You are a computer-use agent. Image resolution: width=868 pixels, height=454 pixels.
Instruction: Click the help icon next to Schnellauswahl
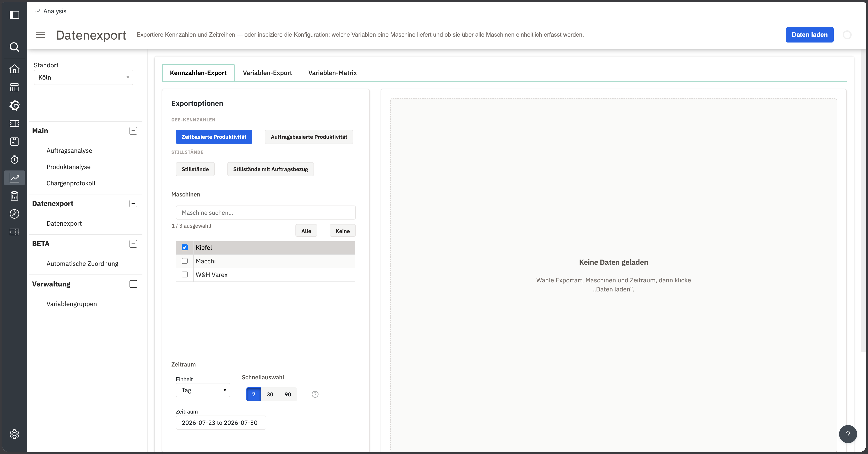tap(315, 394)
